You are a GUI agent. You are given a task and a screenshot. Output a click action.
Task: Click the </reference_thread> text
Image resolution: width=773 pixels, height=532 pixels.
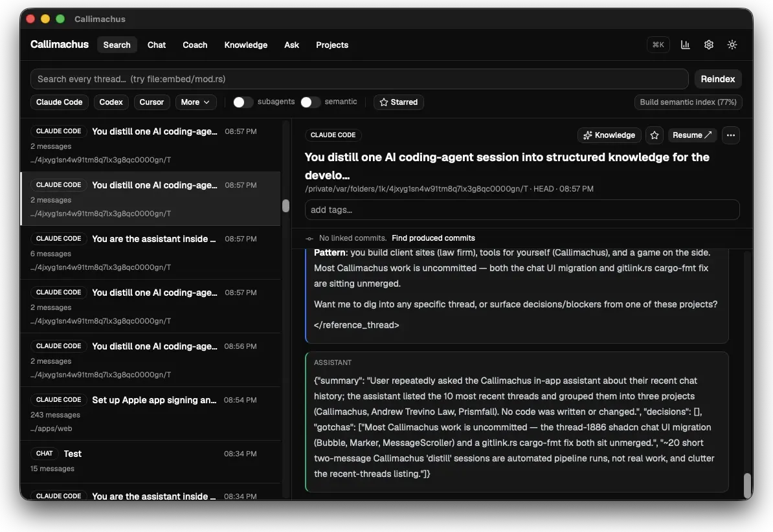point(357,325)
